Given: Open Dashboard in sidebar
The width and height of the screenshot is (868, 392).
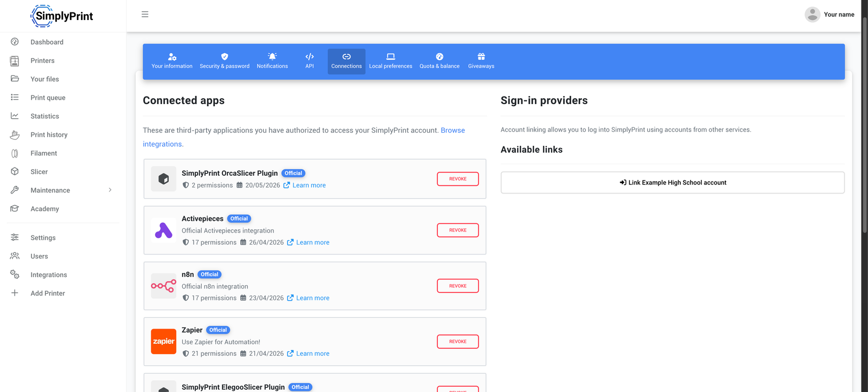Looking at the screenshot, I should [47, 42].
